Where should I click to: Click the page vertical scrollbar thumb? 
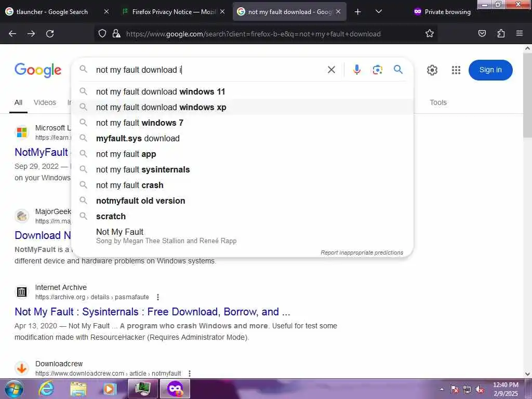tap(528, 95)
